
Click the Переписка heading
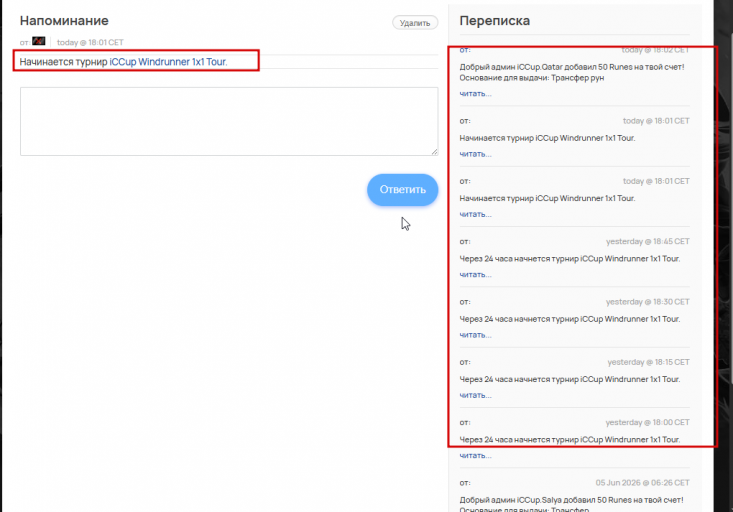495,21
